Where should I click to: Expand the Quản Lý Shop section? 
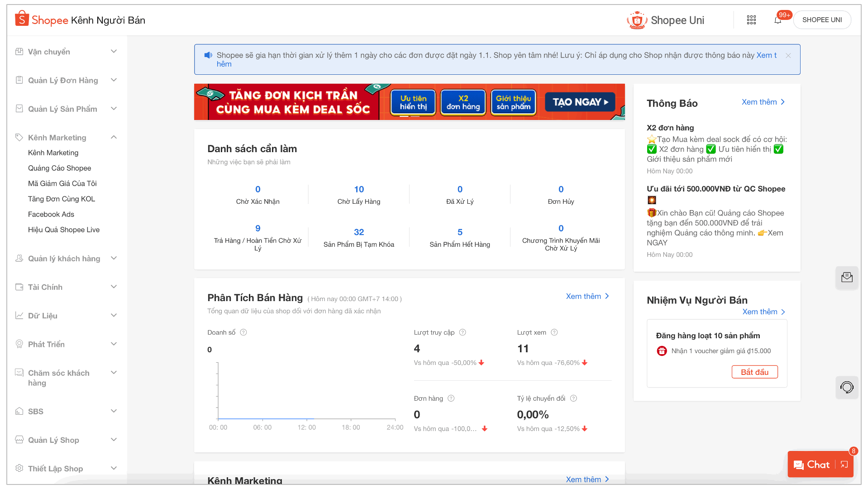(x=114, y=439)
